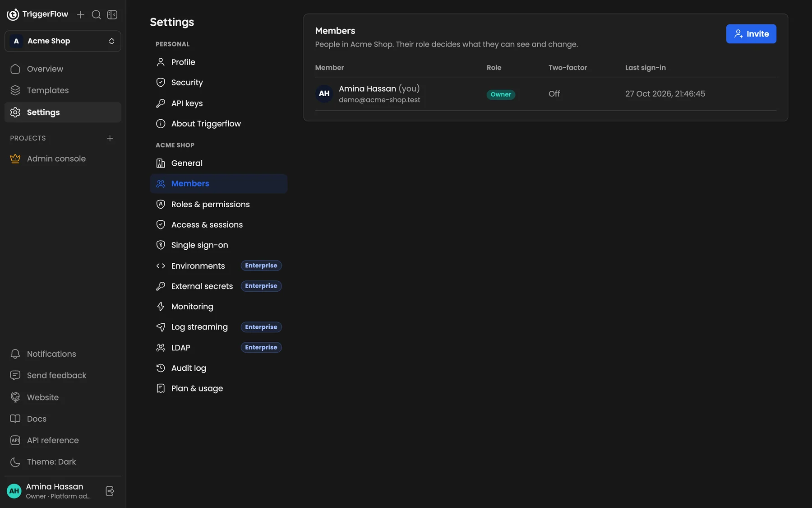The image size is (812, 508).
Task: Toggle the Theme: Dark setting
Action: (63, 462)
